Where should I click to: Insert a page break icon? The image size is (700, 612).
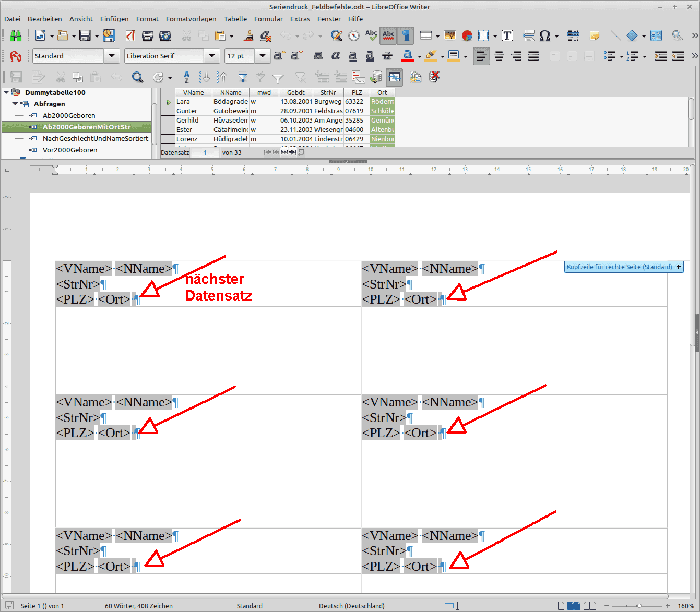click(x=528, y=35)
